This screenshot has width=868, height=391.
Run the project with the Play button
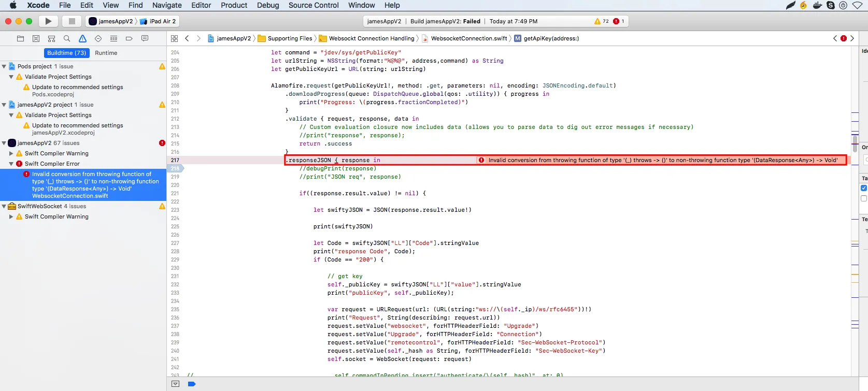point(48,21)
